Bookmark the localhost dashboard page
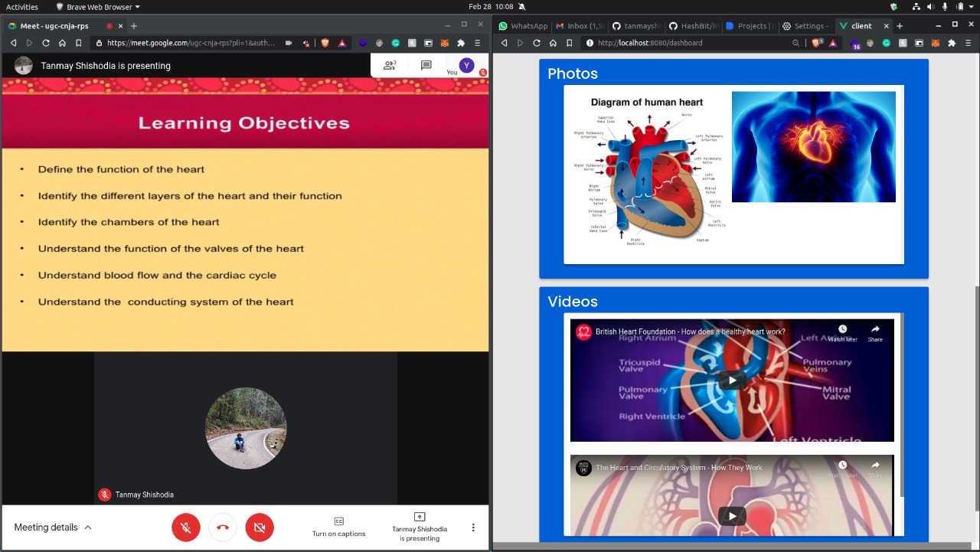980x552 pixels. 569,43
